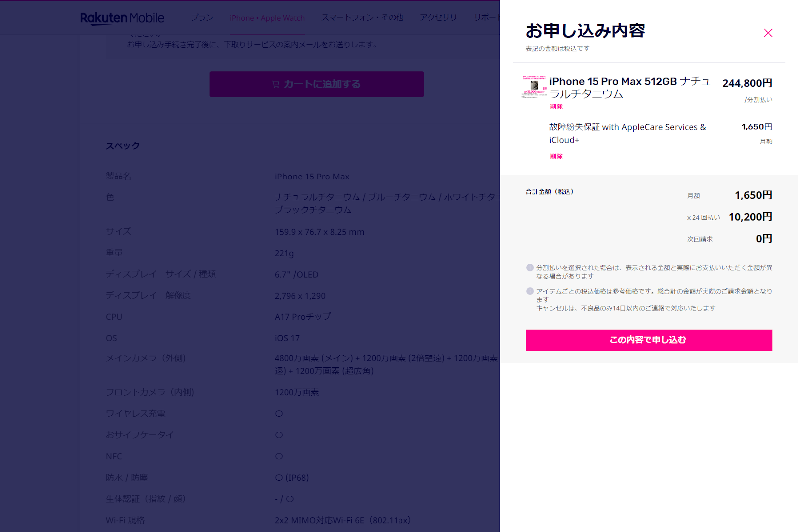The height and width of the screenshot is (532, 798).
Task: Select the 244,800円 price text
Action: (747, 83)
